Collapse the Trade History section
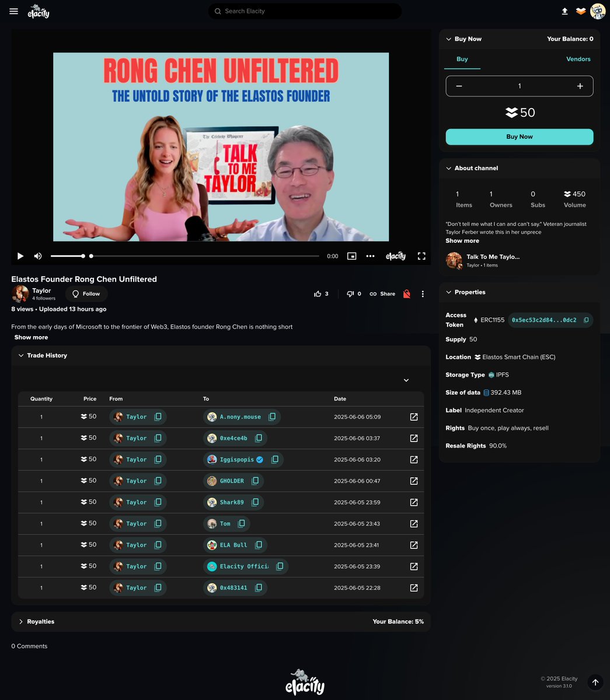The width and height of the screenshot is (610, 700). (21, 355)
